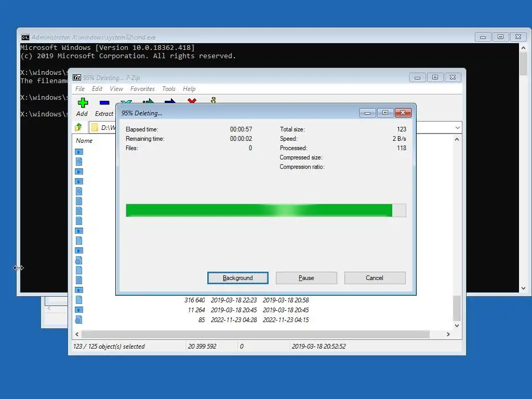Click the cmd.exe title bar icon
This screenshot has height=399, width=532.
coord(25,37)
